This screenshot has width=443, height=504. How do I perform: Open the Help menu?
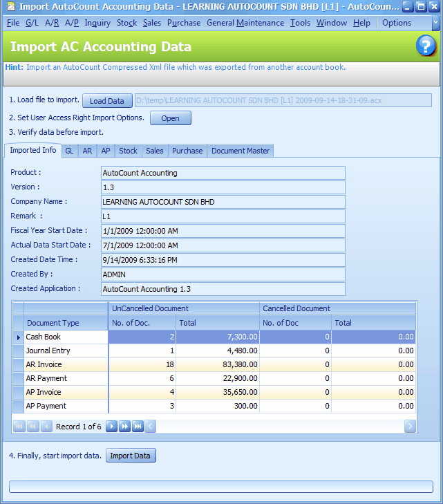(x=361, y=23)
